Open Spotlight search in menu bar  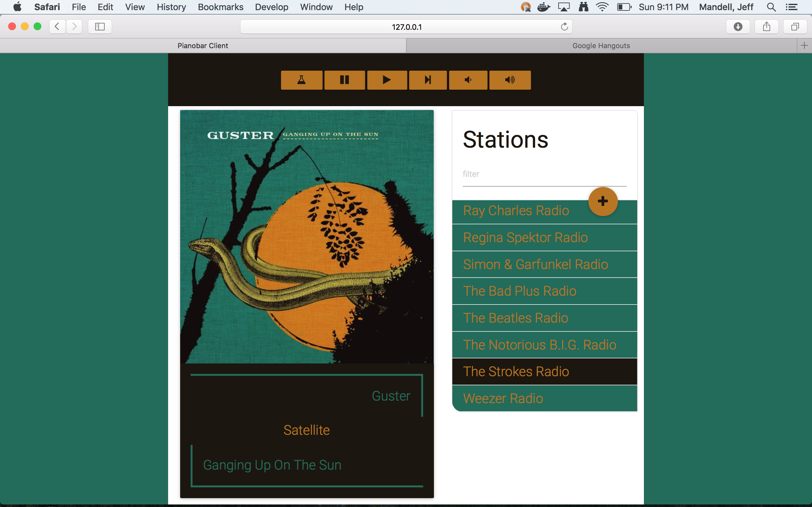tap(771, 7)
